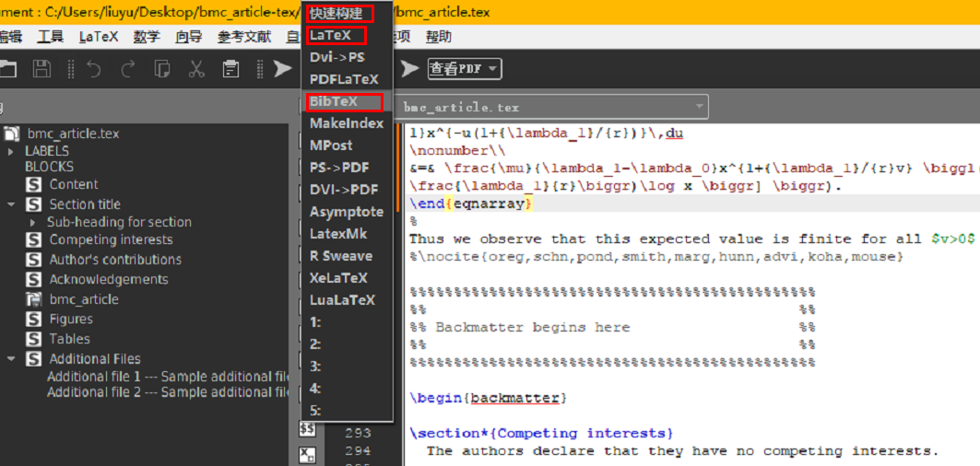The width and height of the screenshot is (980, 466).
Task: Click the \end{eqnarray} line in editor
Action: (x=470, y=204)
